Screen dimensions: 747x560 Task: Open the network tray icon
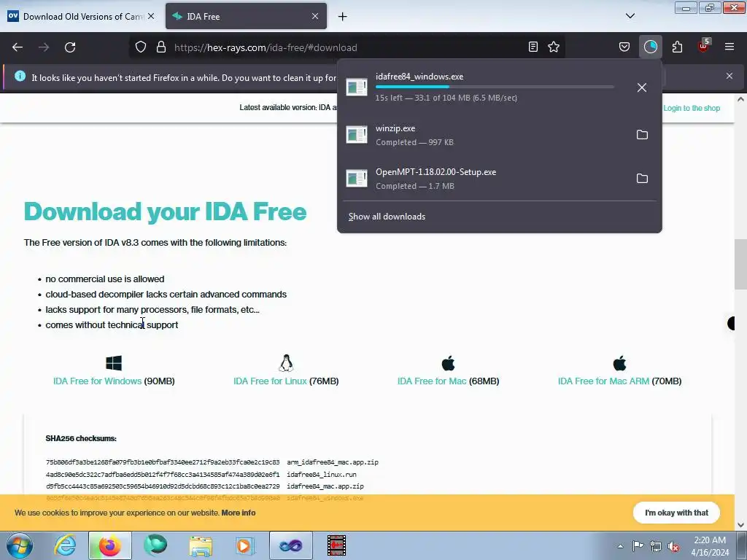[656, 547]
